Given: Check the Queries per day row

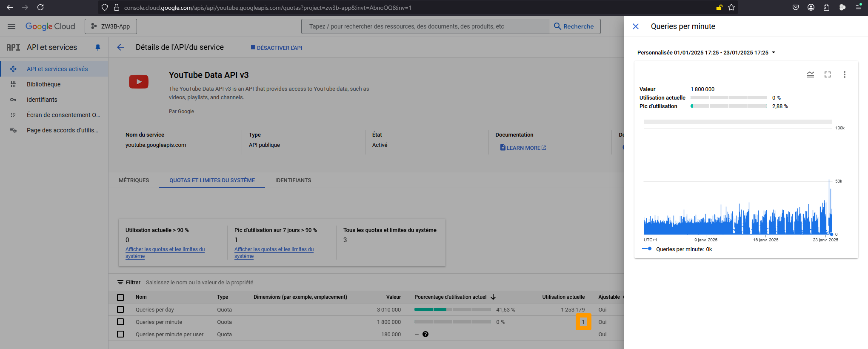Looking at the screenshot, I should click(x=120, y=309).
